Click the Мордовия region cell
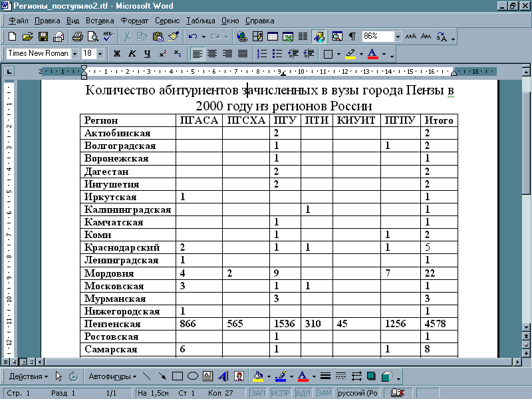Image resolution: width=532 pixels, height=399 pixels. point(128,273)
